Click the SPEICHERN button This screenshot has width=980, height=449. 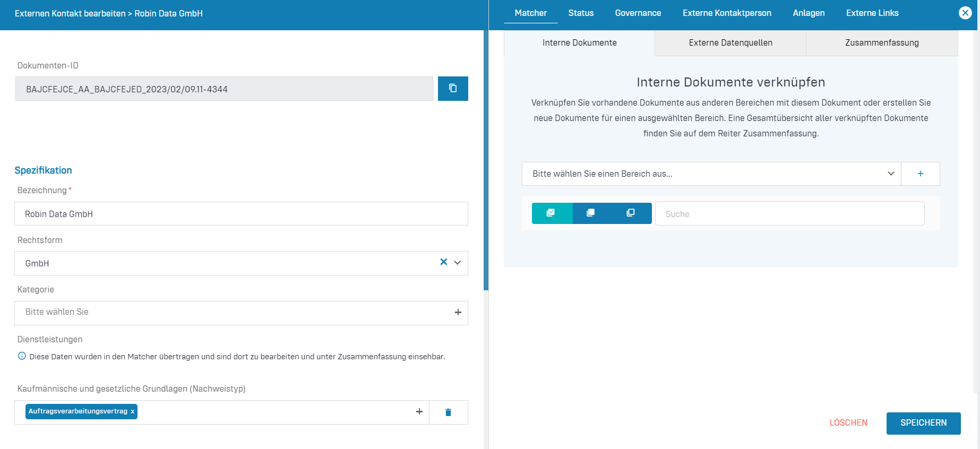923,423
